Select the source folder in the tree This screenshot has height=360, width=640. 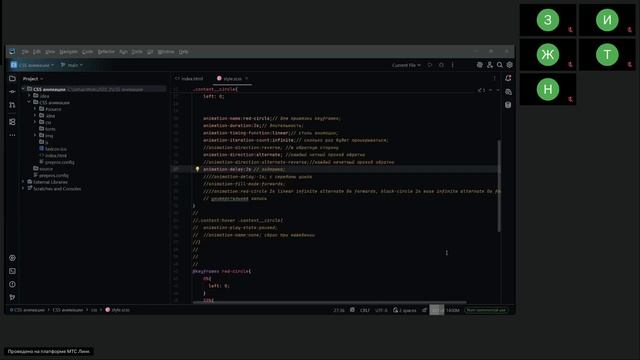point(43,169)
